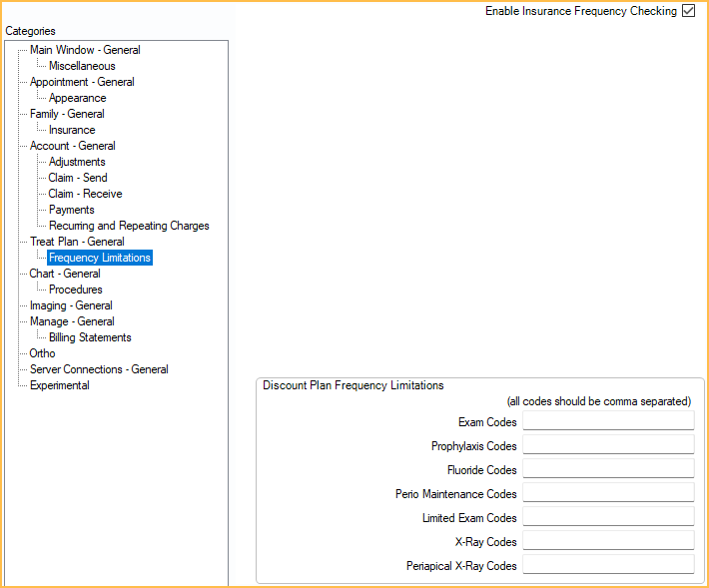Select Family - General in tree
Viewport: 709px width, 588px height.
point(67,114)
